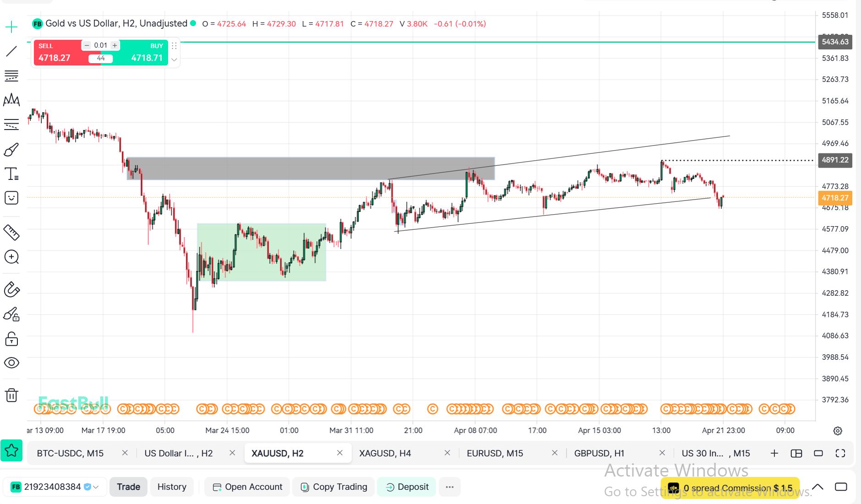This screenshot has width=861, height=504.
Task: Toggle the magnet snap mode
Action: [11, 290]
